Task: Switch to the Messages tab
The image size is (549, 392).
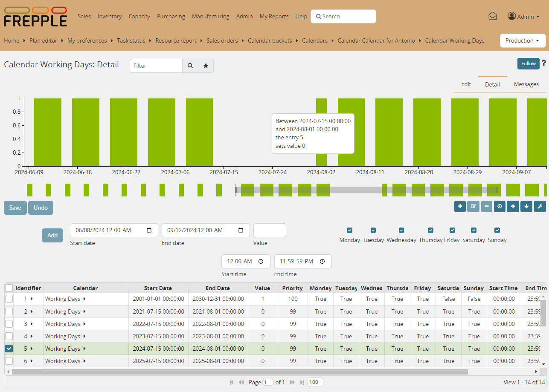Action: point(526,84)
